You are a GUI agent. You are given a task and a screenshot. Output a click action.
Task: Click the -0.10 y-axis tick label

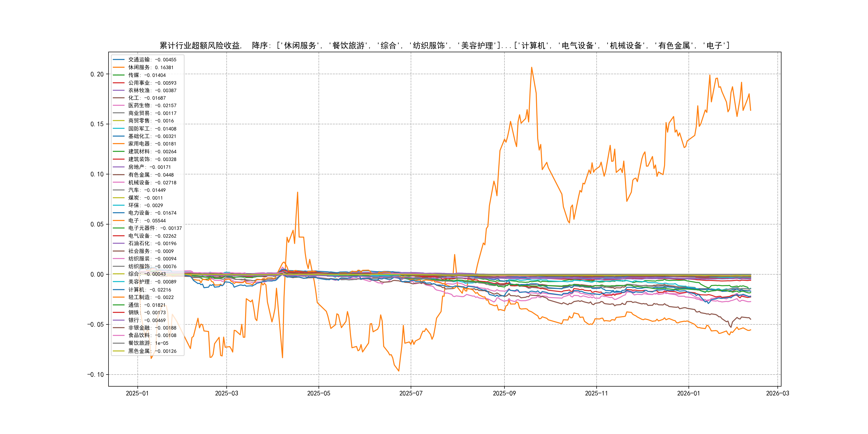(95, 375)
